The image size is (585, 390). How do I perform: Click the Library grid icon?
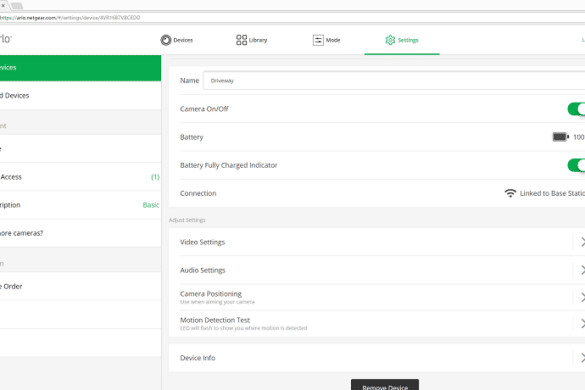(x=241, y=40)
